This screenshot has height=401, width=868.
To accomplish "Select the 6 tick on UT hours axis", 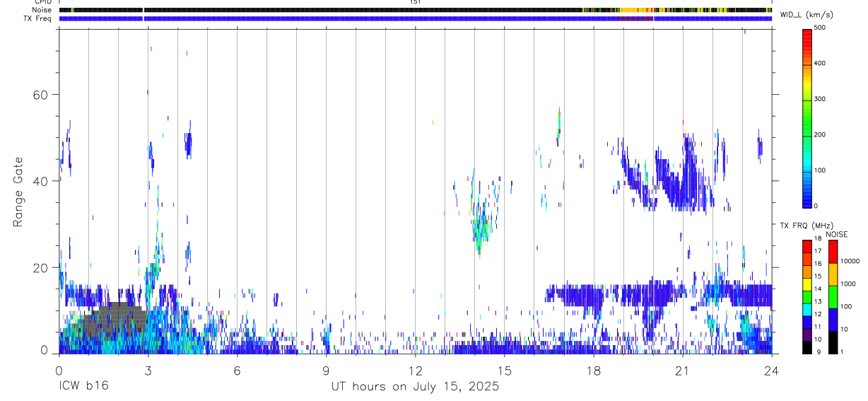I will (x=237, y=370).
